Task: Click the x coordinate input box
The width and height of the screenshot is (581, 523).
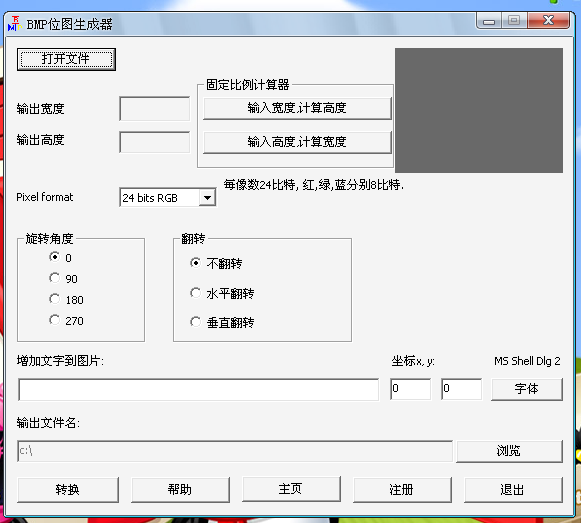Action: (411, 389)
